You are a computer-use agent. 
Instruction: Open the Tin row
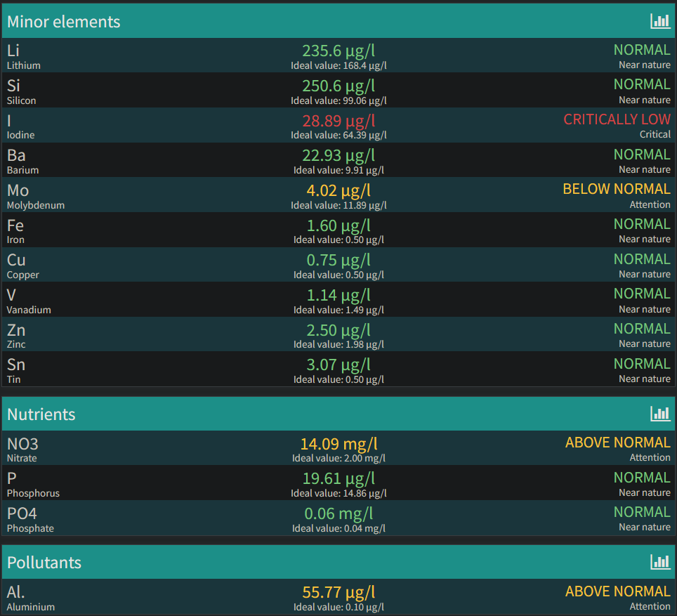pos(338,369)
